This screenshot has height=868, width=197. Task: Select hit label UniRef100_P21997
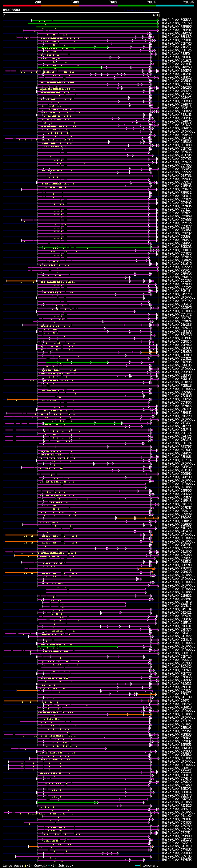click(177, 84)
